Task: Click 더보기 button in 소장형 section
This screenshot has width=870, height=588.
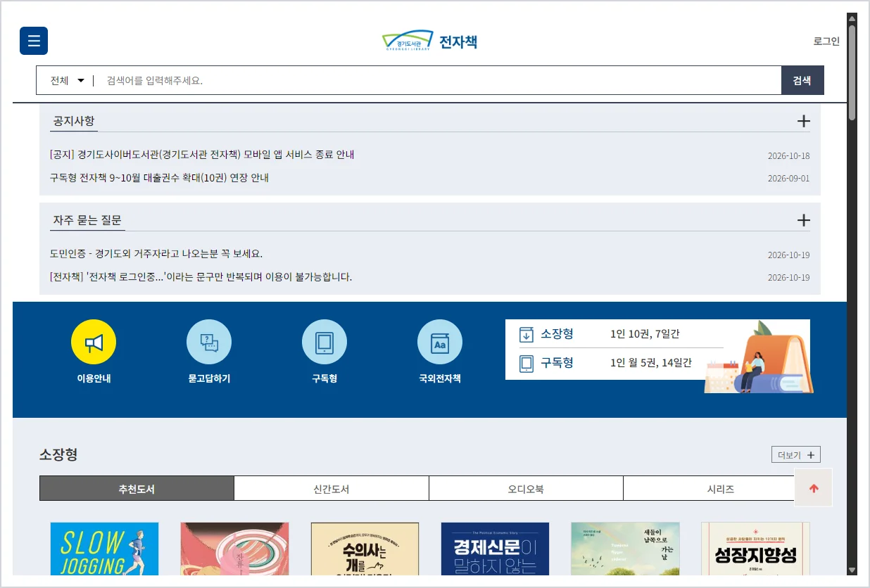Action: (x=796, y=455)
